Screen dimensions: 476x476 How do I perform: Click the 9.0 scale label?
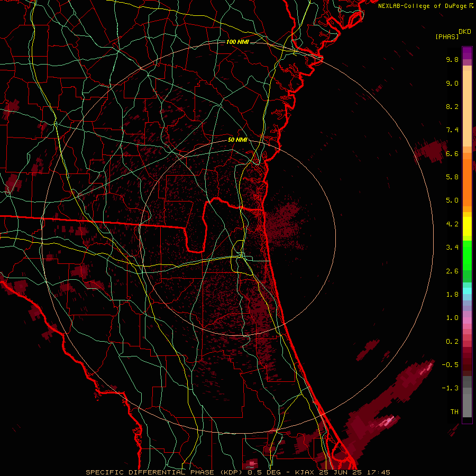(452, 83)
